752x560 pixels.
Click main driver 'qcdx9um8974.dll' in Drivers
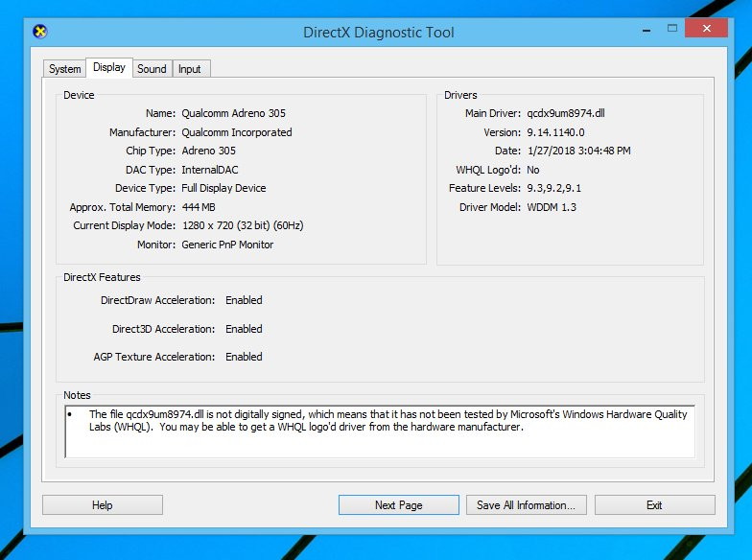click(566, 113)
